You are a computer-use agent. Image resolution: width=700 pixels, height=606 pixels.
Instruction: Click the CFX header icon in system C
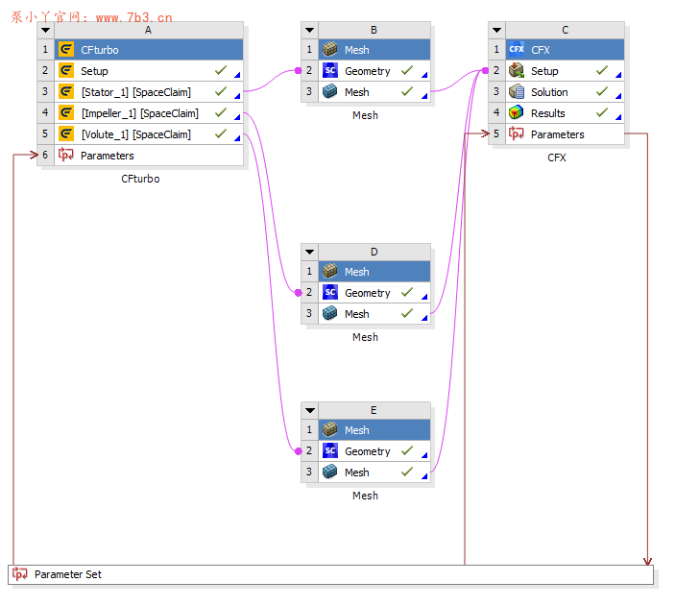click(517, 49)
